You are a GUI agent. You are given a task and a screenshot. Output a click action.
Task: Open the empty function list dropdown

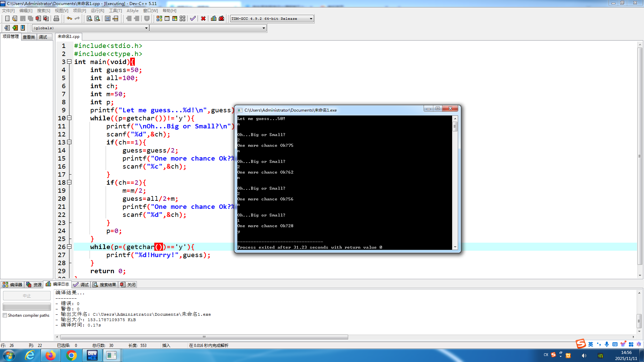point(264,28)
